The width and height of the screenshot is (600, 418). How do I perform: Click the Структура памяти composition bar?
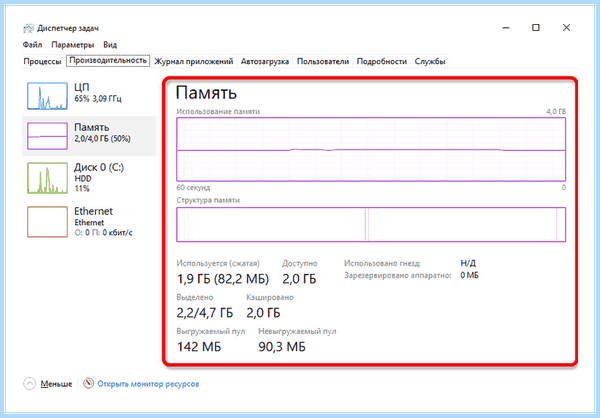[371, 225]
